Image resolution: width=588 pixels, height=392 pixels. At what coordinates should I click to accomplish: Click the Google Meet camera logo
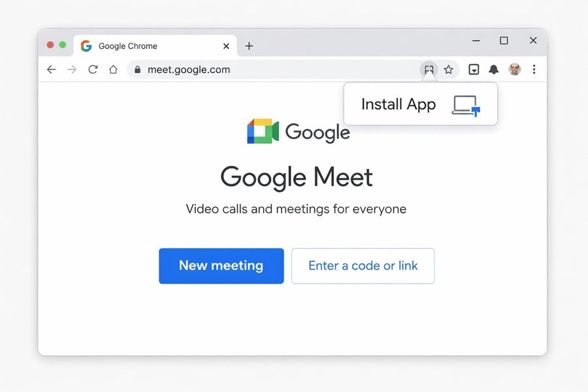pyautogui.click(x=263, y=131)
